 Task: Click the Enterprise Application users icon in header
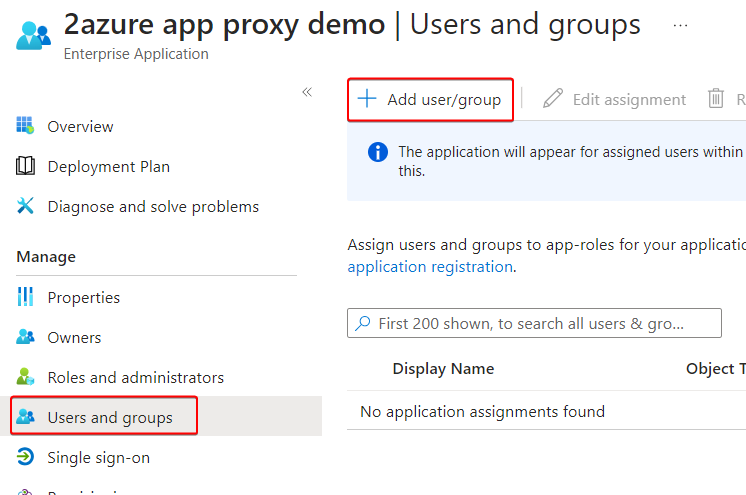coord(33,36)
